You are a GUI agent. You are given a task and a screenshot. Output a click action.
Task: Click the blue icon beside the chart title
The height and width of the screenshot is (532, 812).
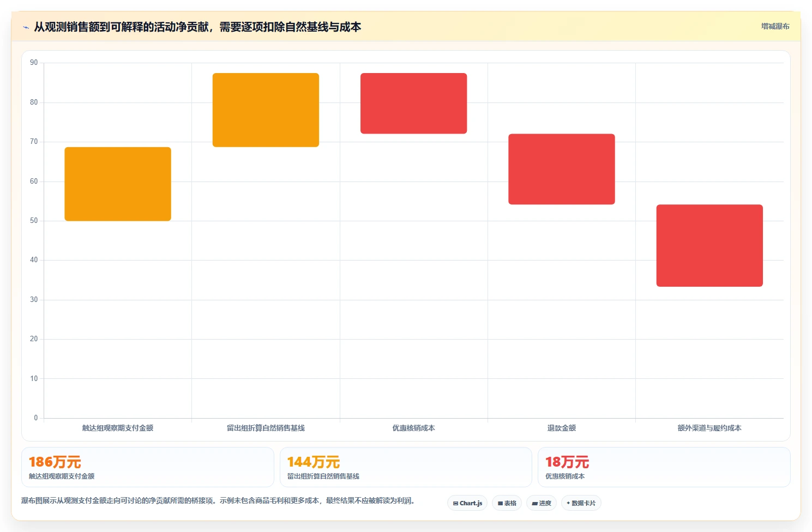pos(26,27)
